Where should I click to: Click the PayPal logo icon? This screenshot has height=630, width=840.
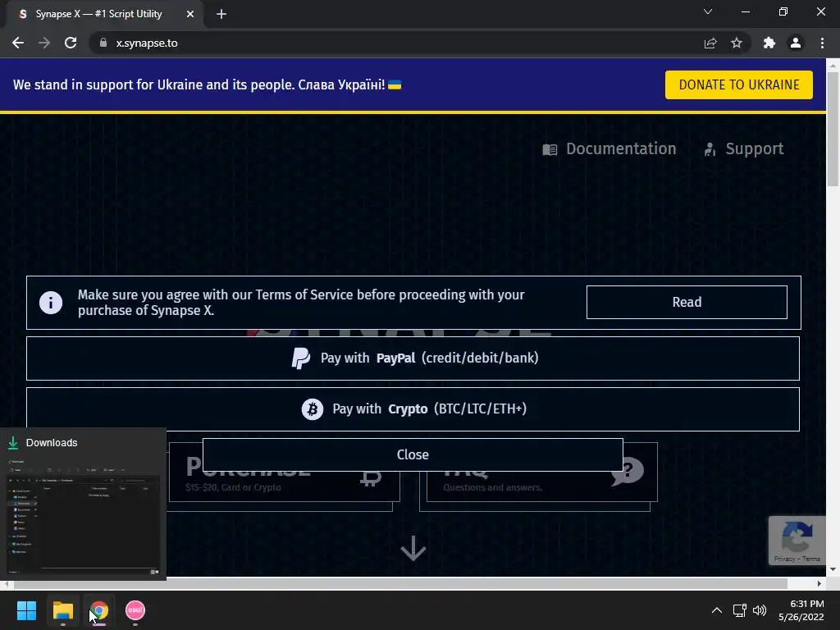pyautogui.click(x=300, y=358)
